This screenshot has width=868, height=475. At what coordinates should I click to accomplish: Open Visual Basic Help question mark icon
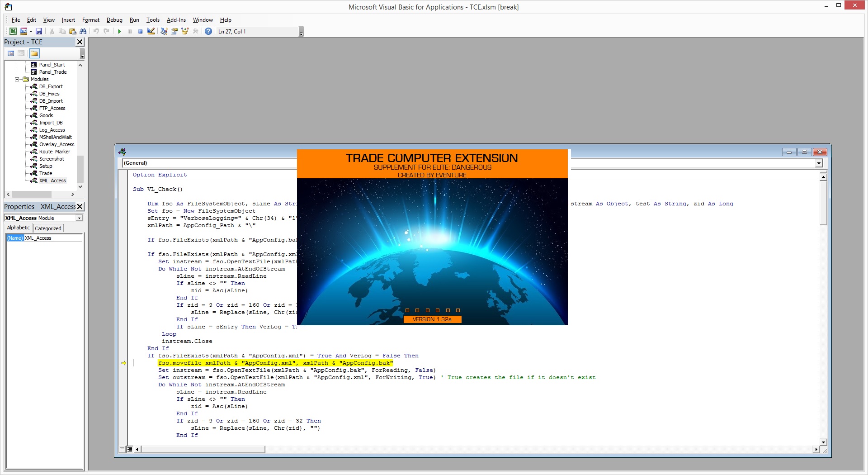pyautogui.click(x=208, y=31)
